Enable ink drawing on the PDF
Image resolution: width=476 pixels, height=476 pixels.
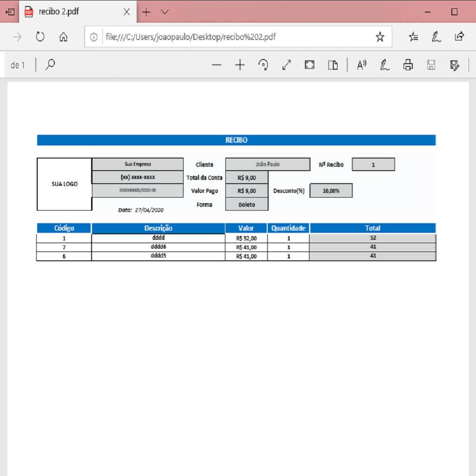point(385,65)
